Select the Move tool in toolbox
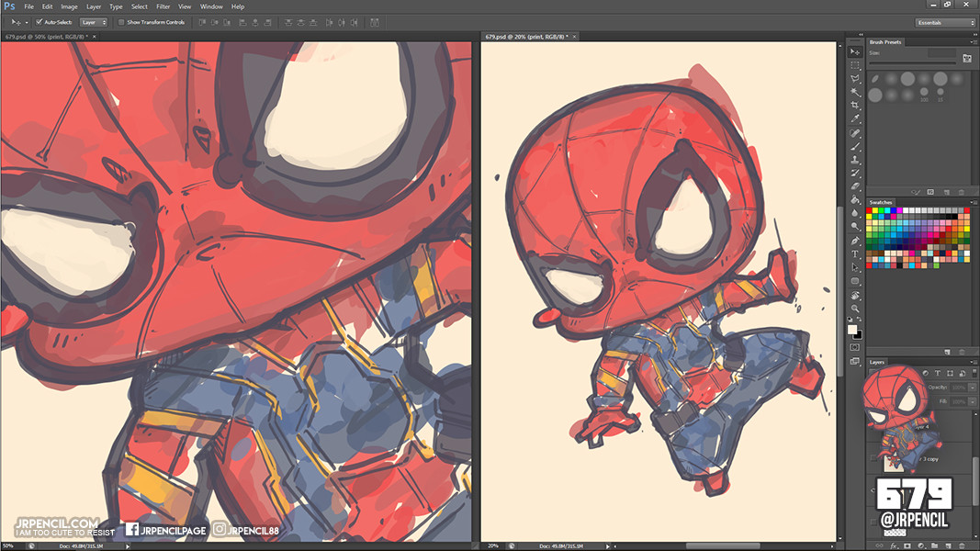Viewport: 980px width, 551px height. (855, 51)
